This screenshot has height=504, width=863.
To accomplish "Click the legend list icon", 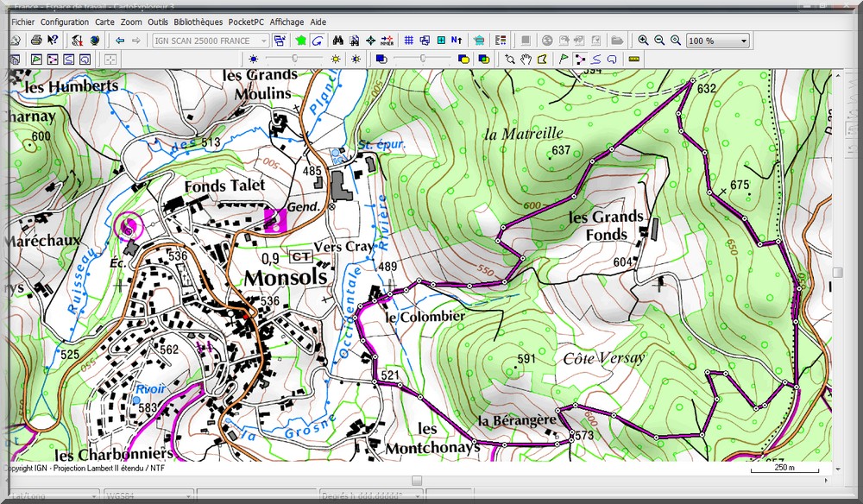I will click(x=501, y=41).
